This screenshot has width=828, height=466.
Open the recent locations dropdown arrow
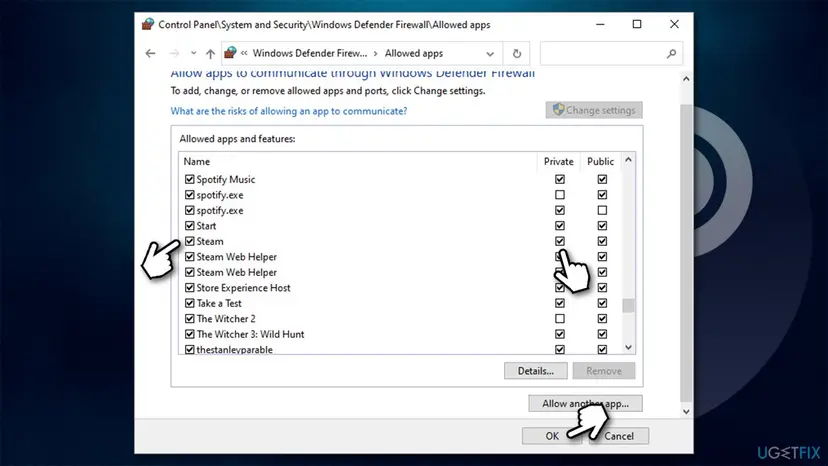click(193, 53)
